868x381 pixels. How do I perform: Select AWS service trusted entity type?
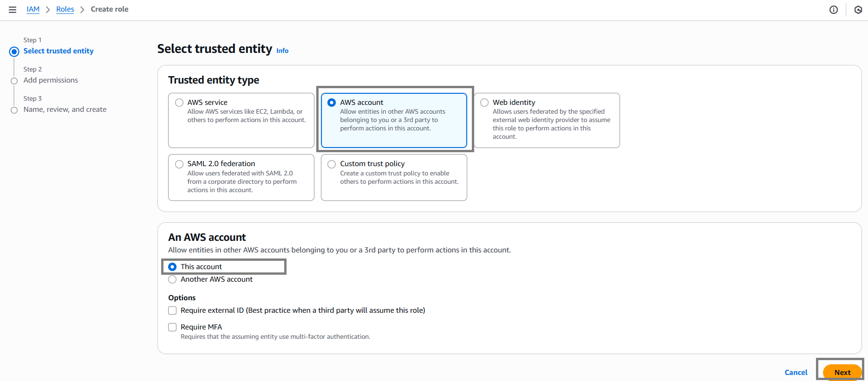pyautogui.click(x=179, y=103)
